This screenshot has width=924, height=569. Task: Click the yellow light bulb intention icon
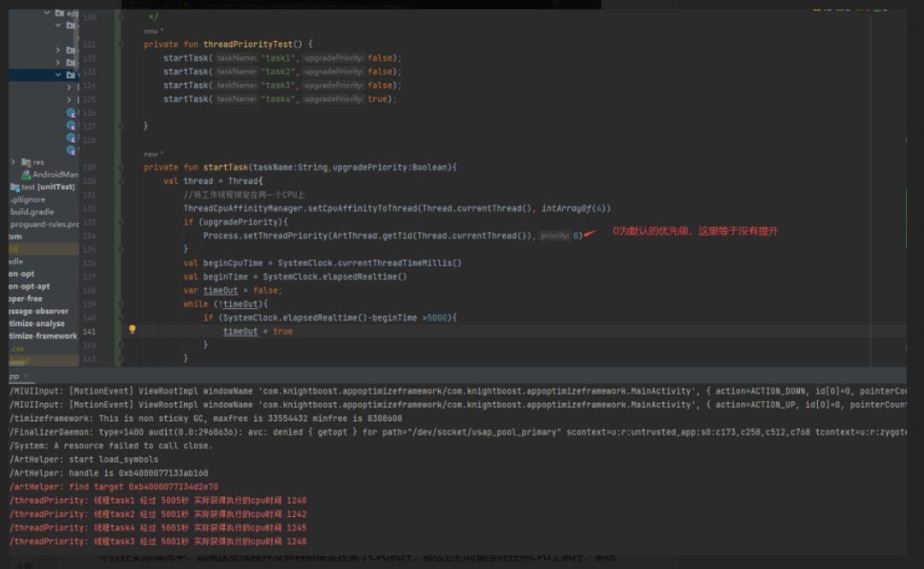(x=132, y=329)
